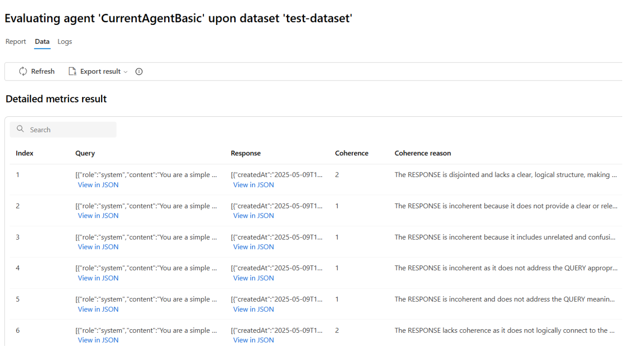Click the Coherence reason column header
The image size is (644, 355).
point(423,154)
